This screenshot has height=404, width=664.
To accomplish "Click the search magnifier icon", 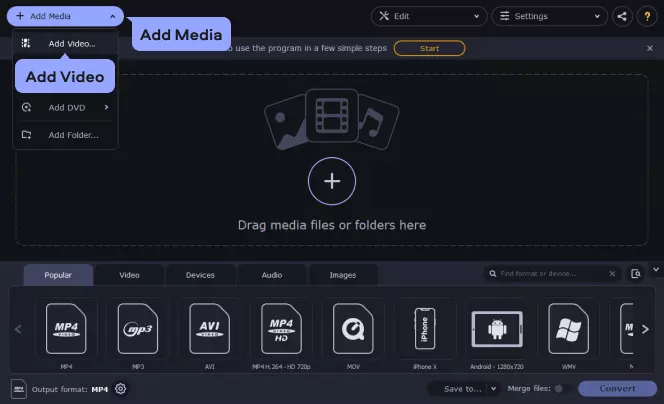I will [492, 274].
